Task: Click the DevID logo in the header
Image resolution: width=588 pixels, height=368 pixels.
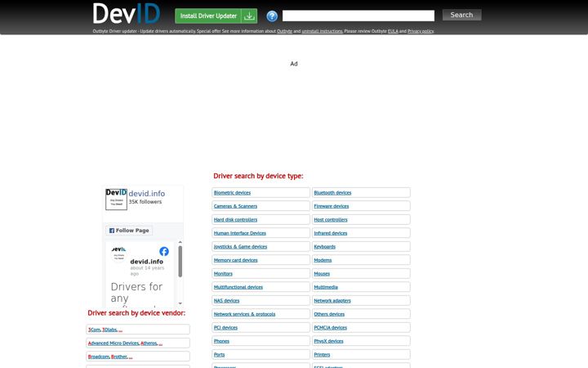Action: click(127, 14)
